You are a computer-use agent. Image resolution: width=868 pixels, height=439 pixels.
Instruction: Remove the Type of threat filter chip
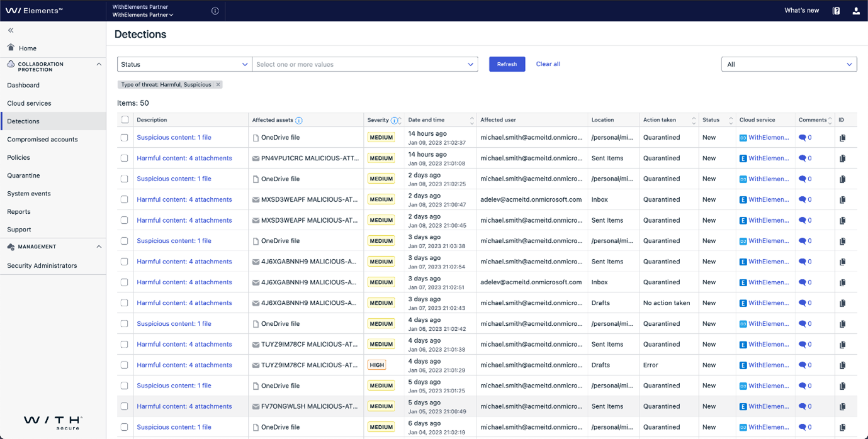[218, 84]
